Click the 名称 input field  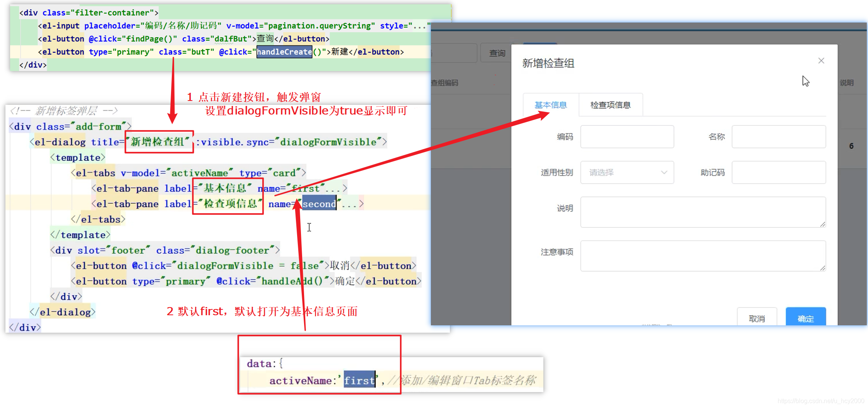pyautogui.click(x=779, y=137)
